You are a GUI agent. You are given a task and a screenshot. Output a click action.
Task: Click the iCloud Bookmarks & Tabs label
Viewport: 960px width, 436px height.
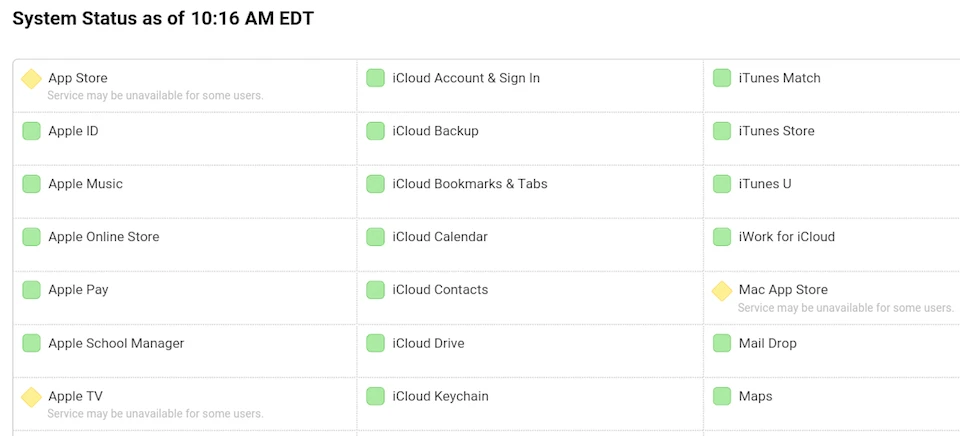[470, 184]
